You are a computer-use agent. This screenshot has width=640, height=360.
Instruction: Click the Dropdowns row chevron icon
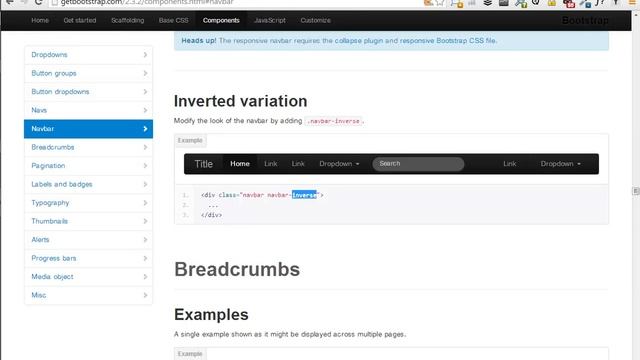(145, 55)
